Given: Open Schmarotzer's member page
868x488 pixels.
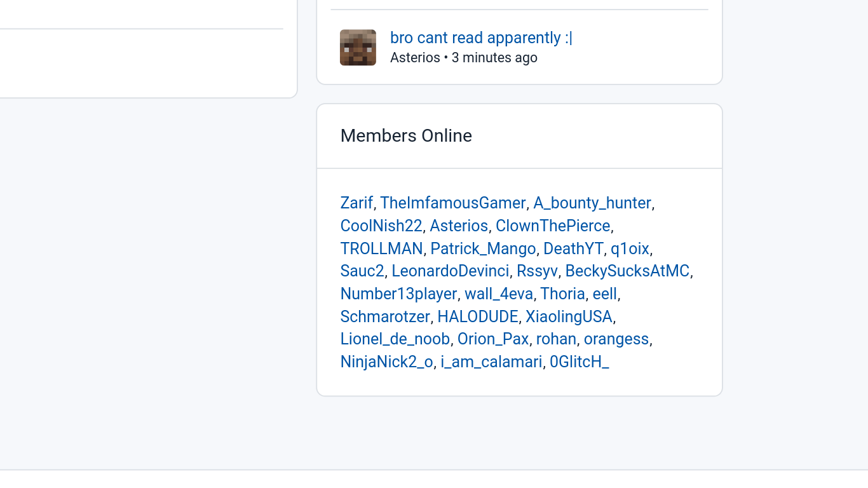Looking at the screenshot, I should click(385, 316).
